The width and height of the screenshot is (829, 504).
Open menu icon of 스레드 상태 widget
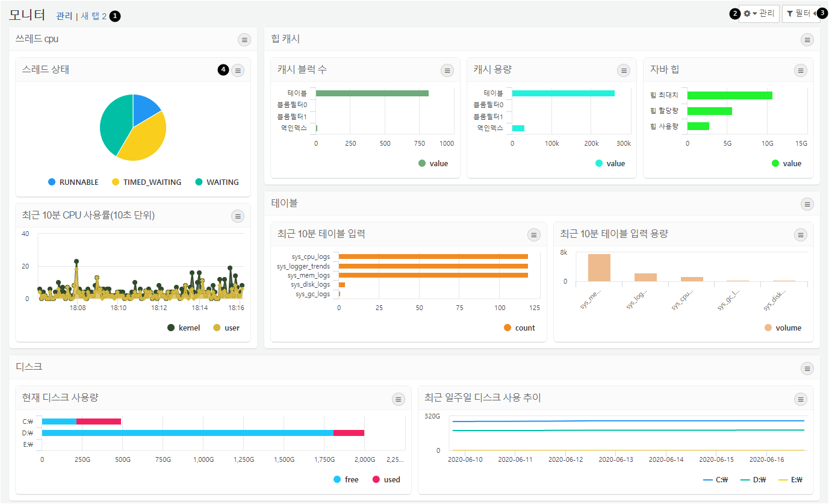click(x=238, y=70)
